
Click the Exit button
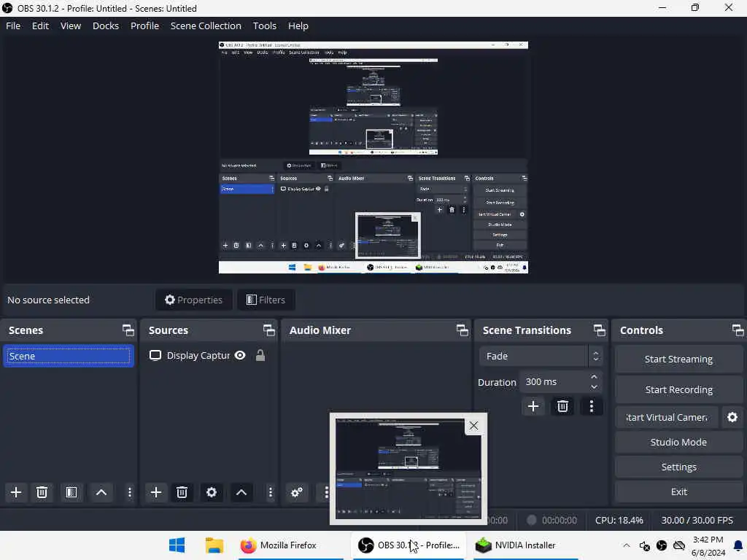click(678, 491)
